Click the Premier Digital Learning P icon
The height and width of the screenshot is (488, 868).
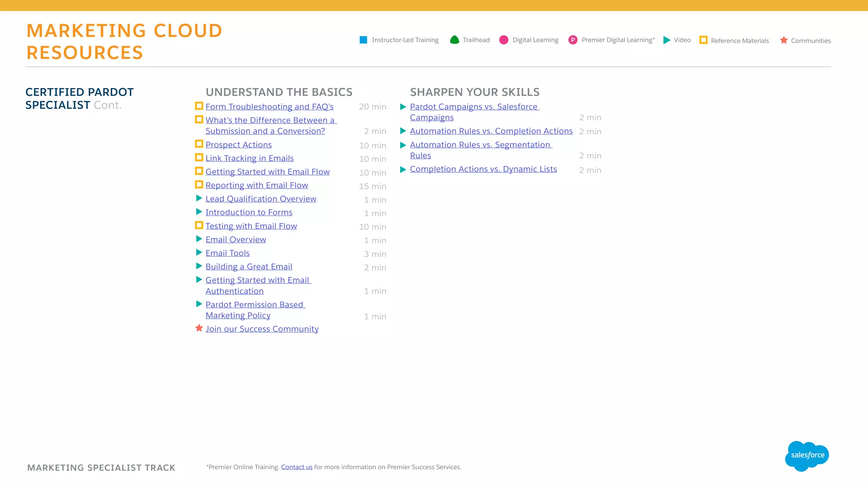pyautogui.click(x=573, y=40)
